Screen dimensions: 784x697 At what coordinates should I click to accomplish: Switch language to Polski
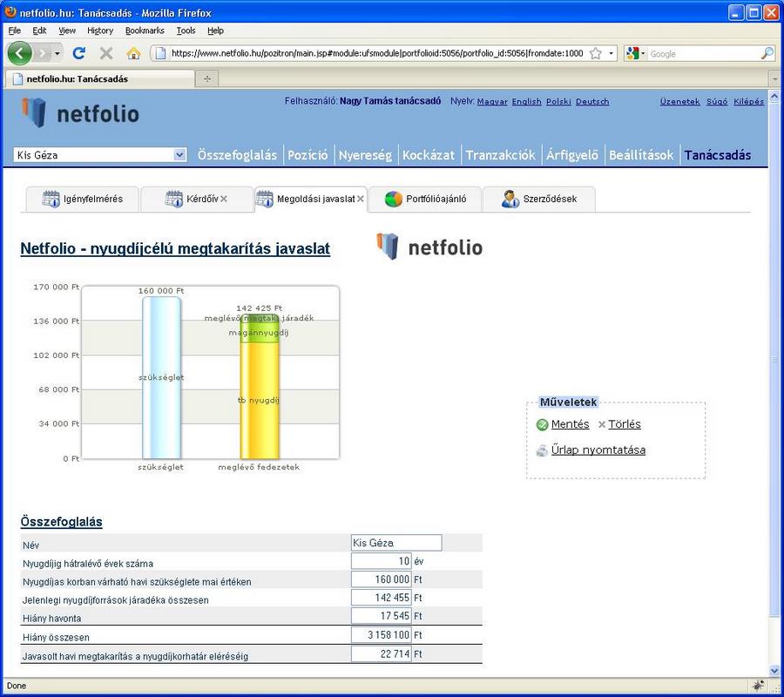(558, 101)
